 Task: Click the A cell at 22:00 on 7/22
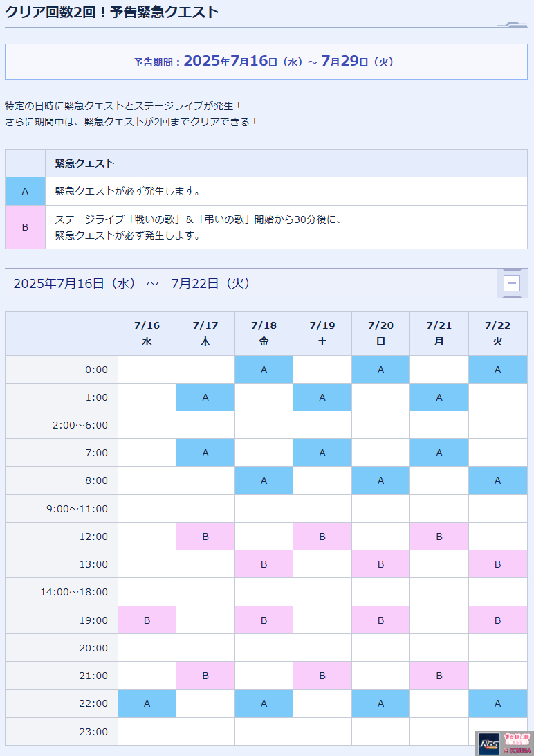[497, 703]
